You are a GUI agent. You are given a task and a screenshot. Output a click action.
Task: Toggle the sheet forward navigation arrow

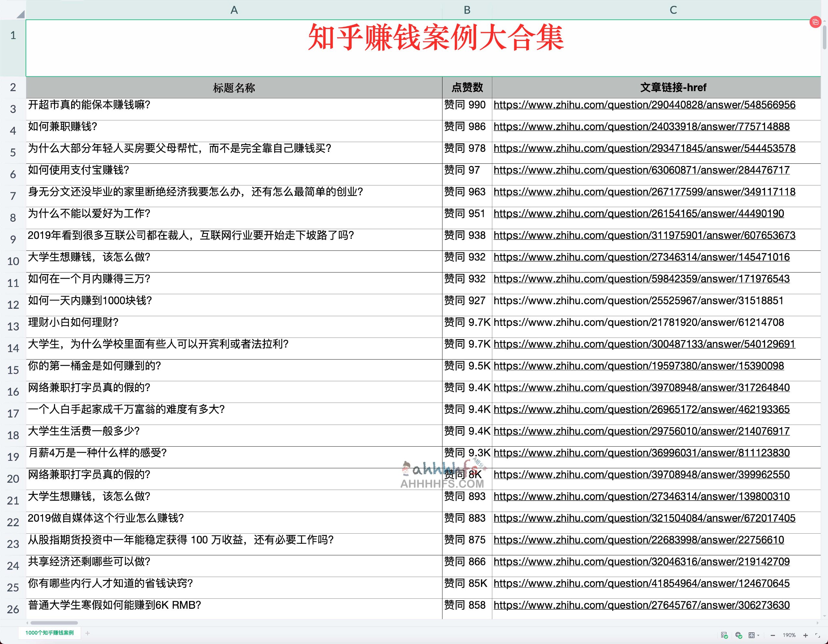click(818, 623)
